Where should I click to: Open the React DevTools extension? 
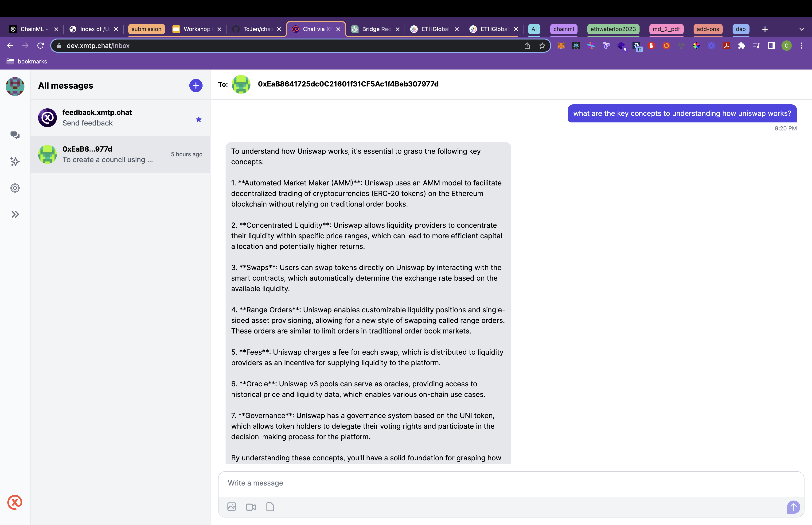tap(576, 45)
